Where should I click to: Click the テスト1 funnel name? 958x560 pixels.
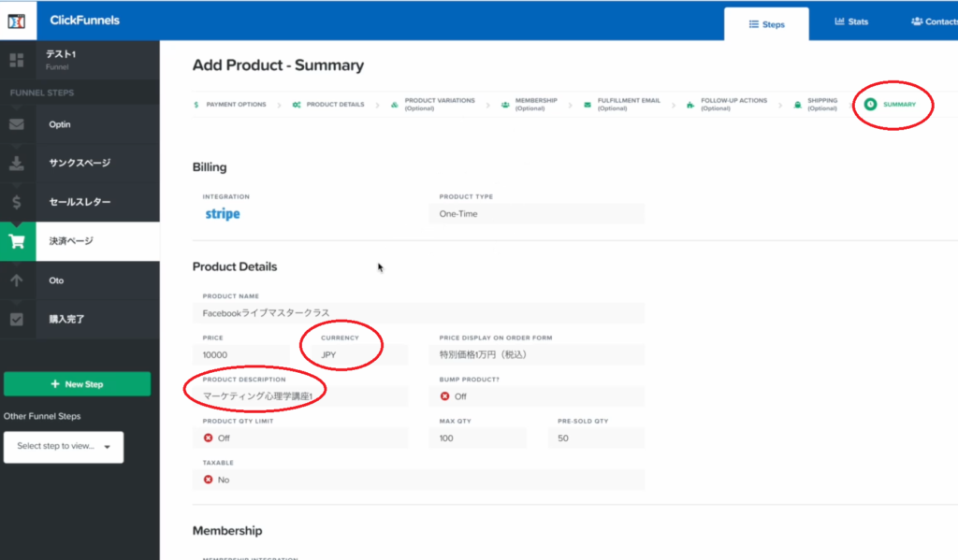tap(61, 53)
